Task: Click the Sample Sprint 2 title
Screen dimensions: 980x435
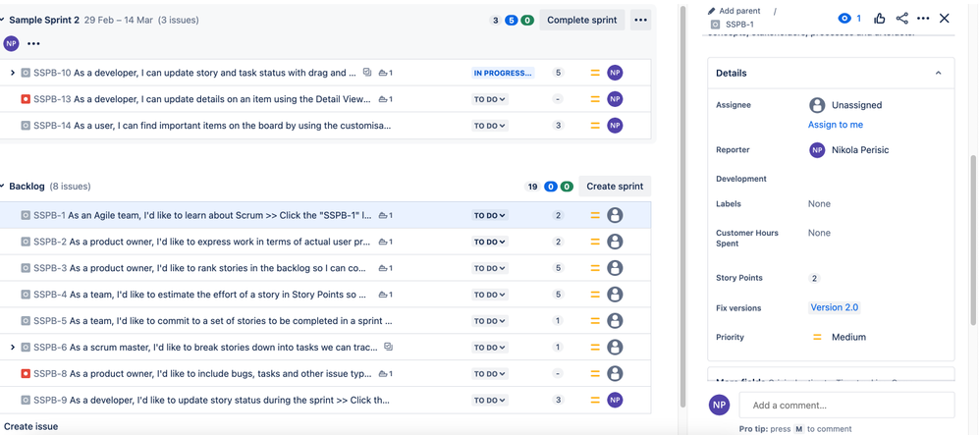Action: 44,20
